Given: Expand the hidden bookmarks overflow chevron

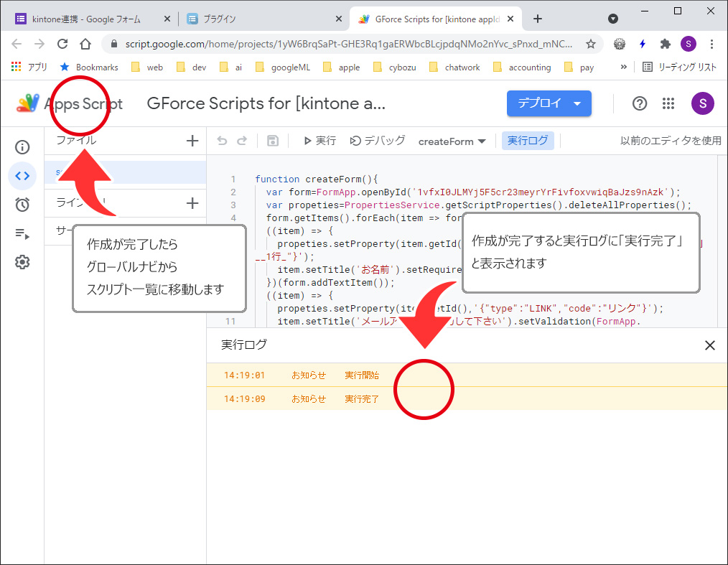Looking at the screenshot, I should (x=623, y=67).
